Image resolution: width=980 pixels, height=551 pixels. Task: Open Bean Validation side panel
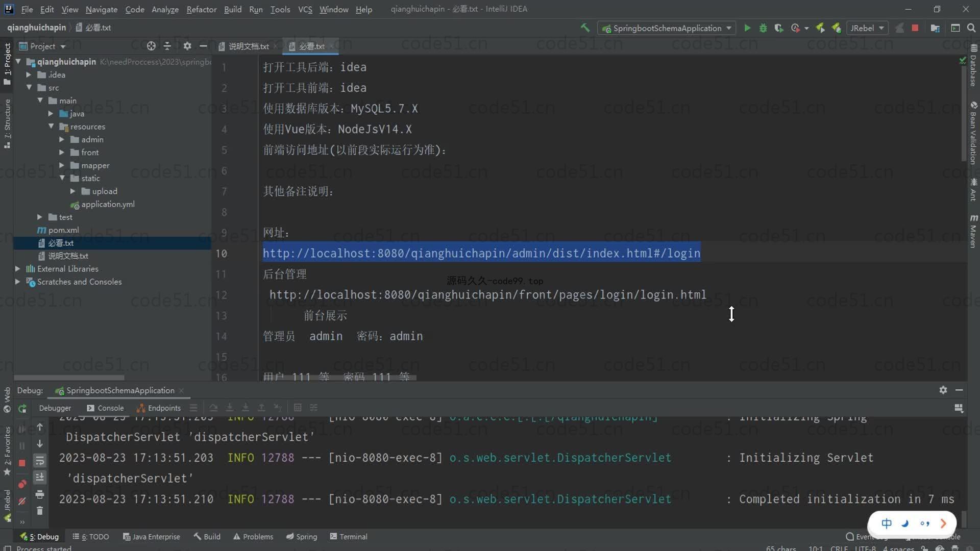973,133
